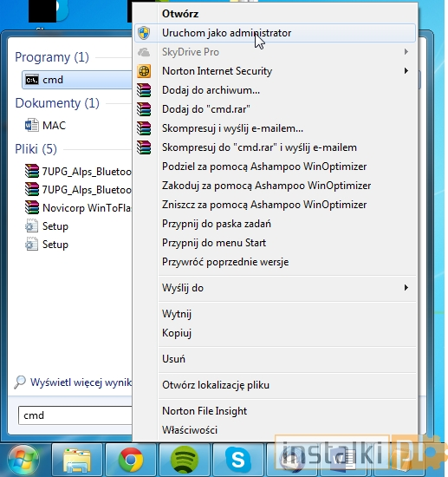Click the Start menu search box containing cmd

75,415
